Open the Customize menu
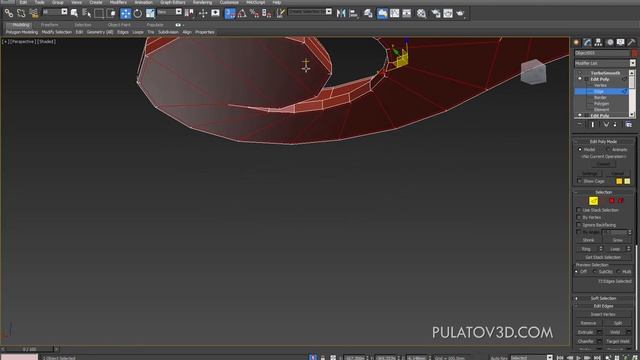 (x=229, y=2)
